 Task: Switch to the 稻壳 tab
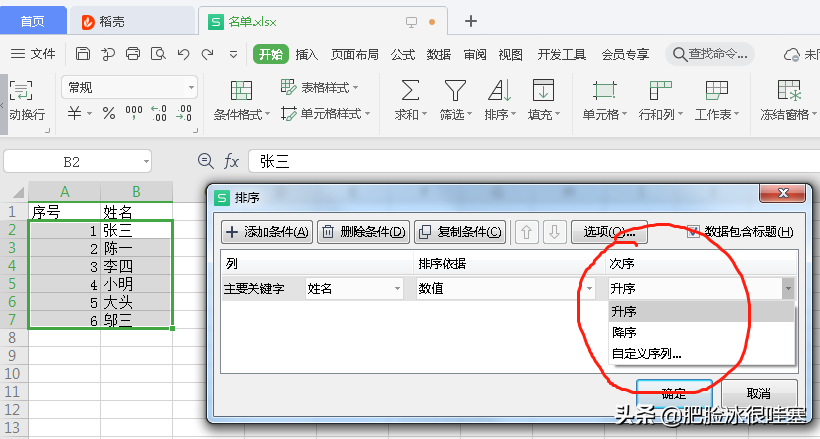tap(132, 21)
